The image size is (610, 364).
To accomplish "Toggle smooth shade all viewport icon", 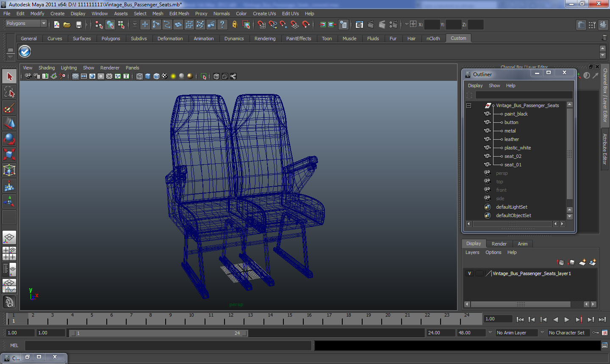I will [148, 76].
